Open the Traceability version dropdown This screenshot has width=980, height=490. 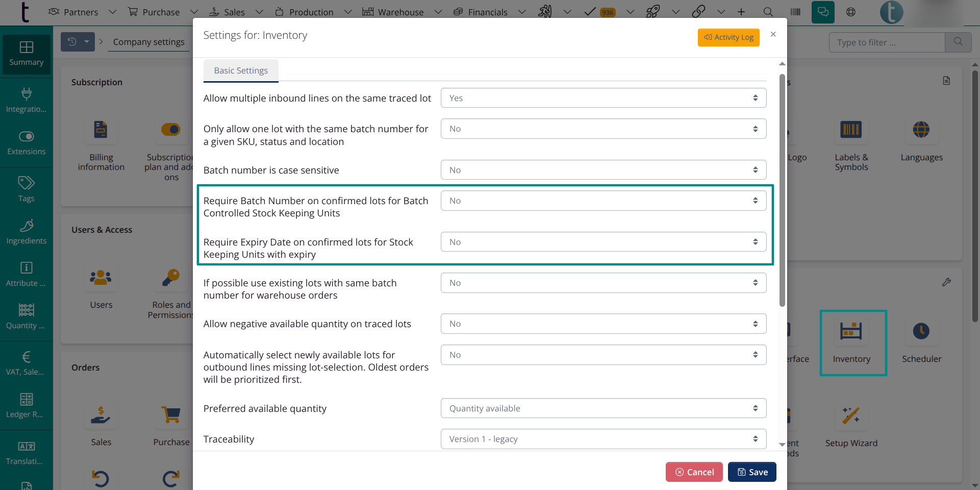[603, 438]
